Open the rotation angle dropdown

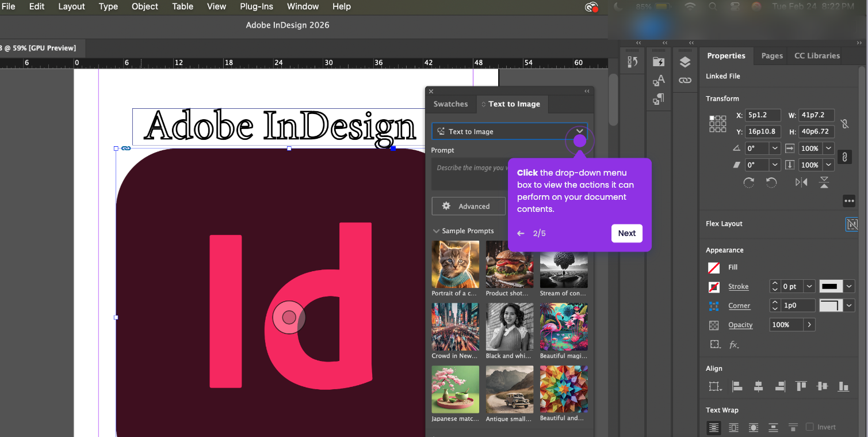point(775,149)
